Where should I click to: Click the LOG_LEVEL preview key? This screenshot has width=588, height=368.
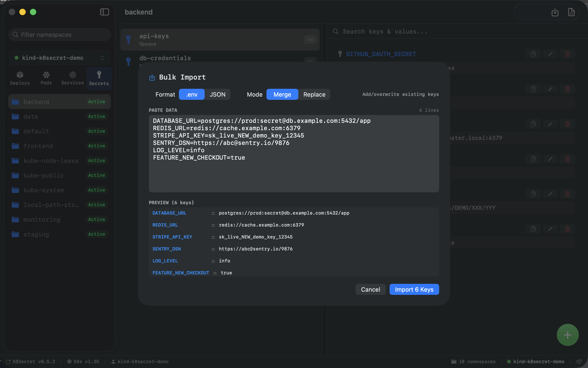165,261
